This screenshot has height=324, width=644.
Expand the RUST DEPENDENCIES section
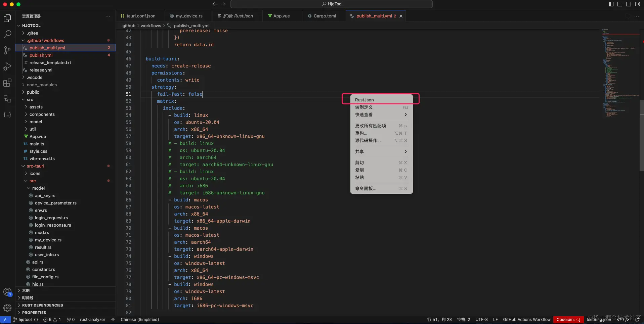66,305
